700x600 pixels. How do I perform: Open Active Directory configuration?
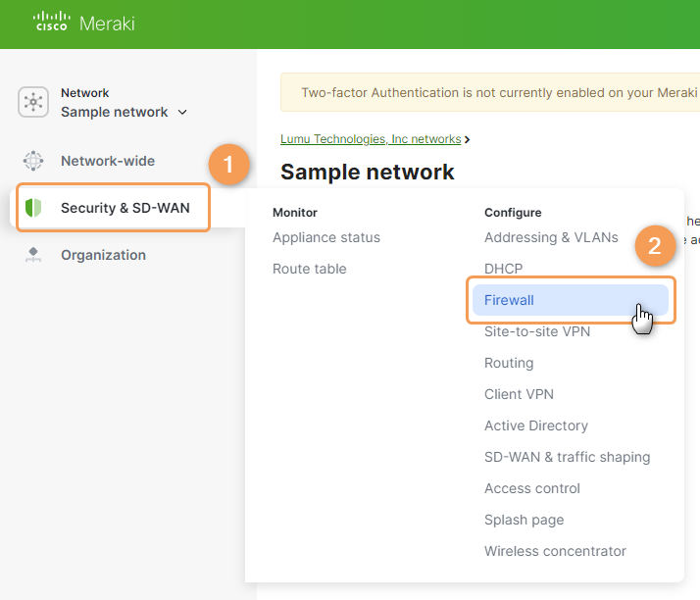pyautogui.click(x=536, y=425)
